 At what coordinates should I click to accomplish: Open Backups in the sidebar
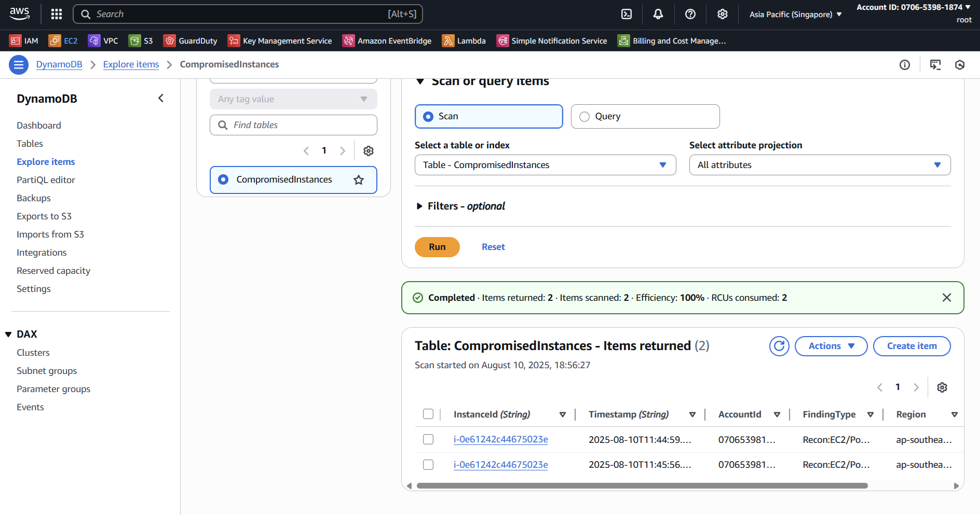[x=34, y=198]
